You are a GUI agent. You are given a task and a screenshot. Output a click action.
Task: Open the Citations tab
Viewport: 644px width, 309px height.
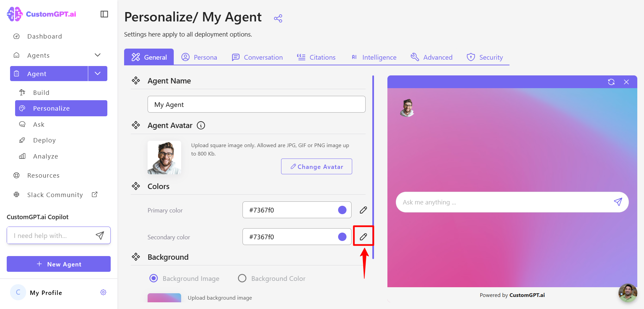tap(316, 57)
